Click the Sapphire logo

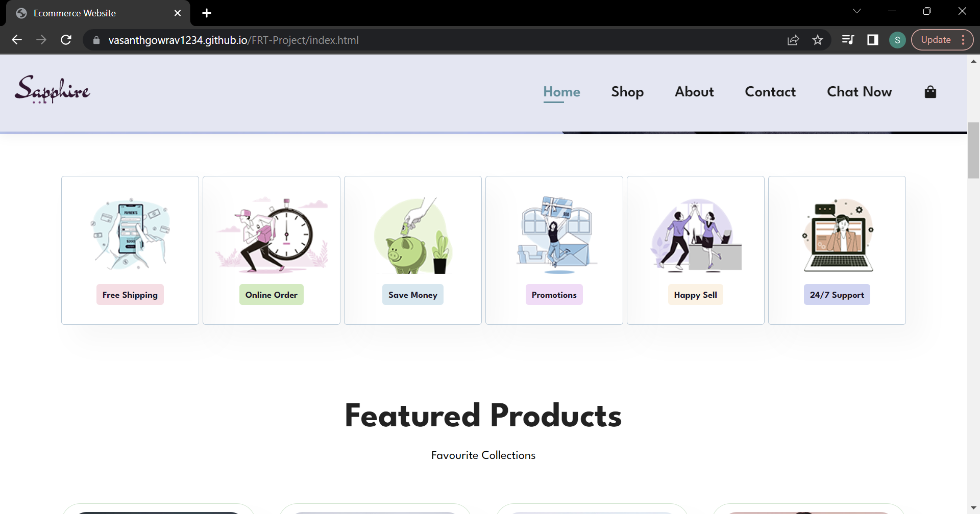tap(52, 90)
